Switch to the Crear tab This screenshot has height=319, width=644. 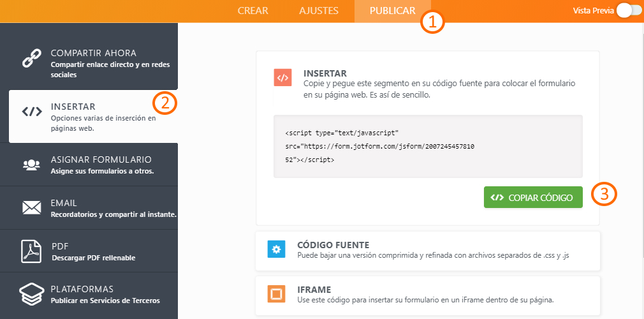252,11
